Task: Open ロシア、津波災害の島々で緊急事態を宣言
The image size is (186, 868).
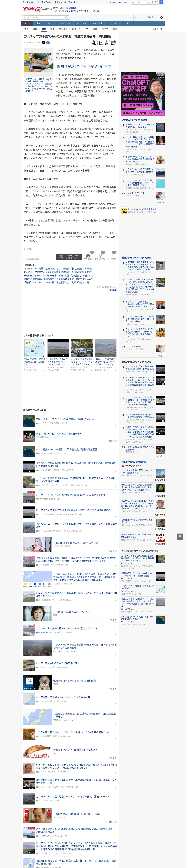Action: [x=58, y=663]
